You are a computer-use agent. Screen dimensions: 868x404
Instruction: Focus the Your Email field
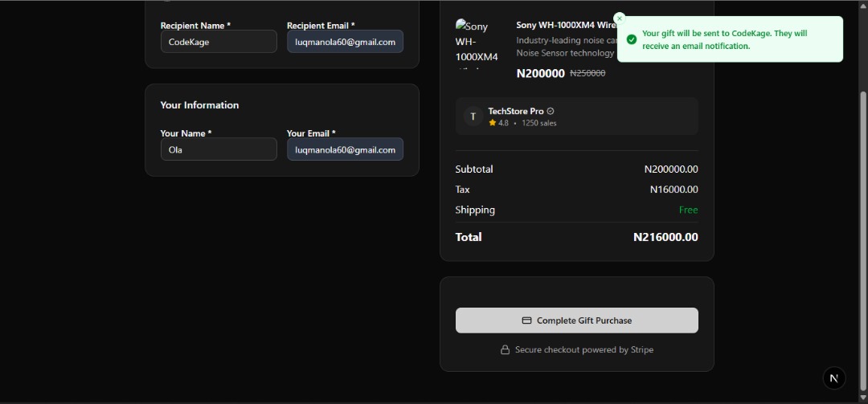[x=345, y=149]
